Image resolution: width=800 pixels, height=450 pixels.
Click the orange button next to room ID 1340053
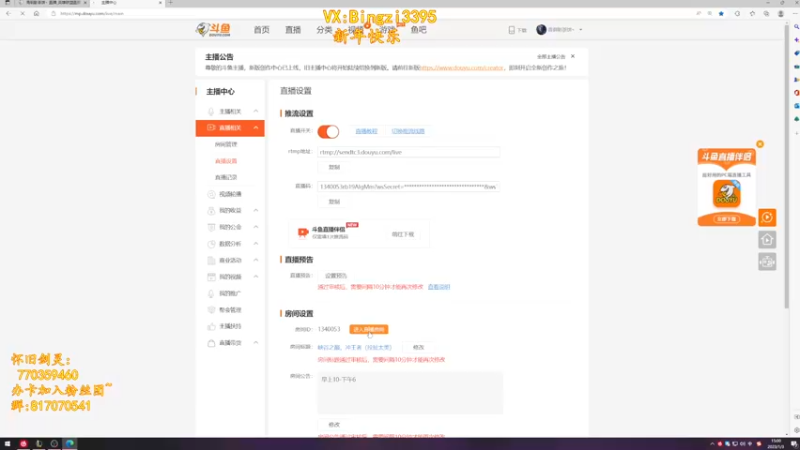coord(369,330)
